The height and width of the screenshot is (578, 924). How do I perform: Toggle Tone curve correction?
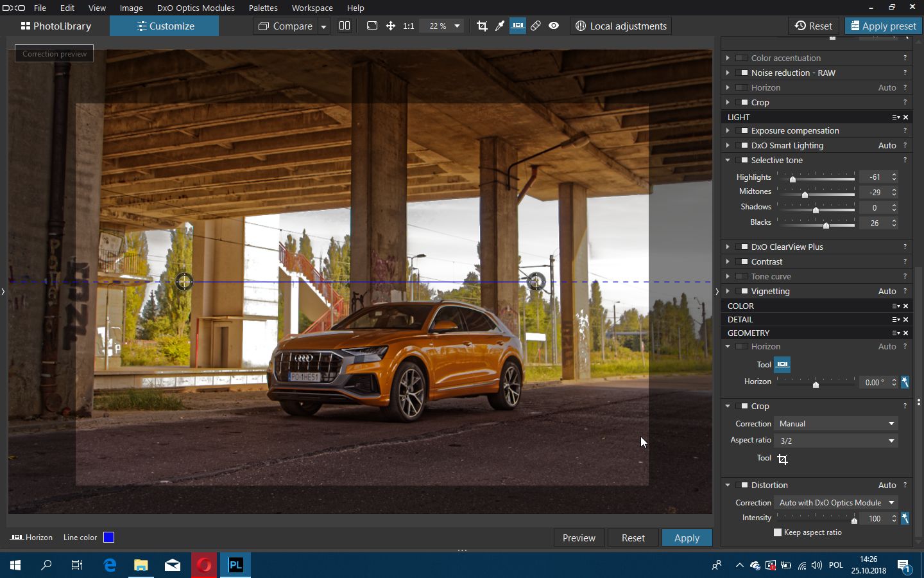point(742,276)
